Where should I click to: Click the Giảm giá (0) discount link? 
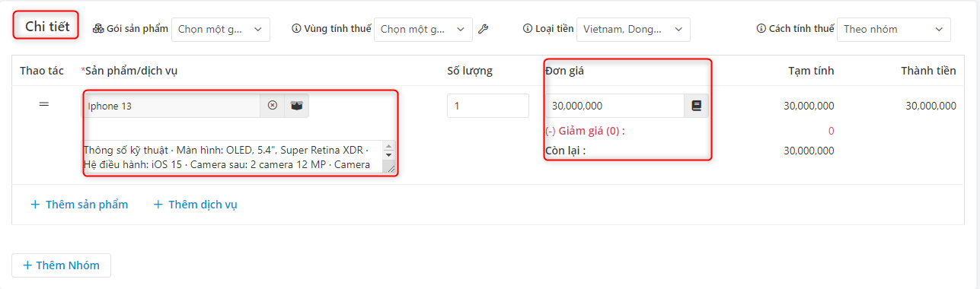point(585,131)
